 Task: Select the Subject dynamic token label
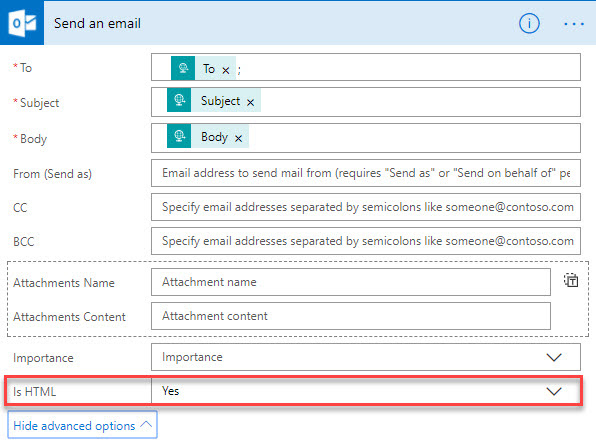(220, 101)
